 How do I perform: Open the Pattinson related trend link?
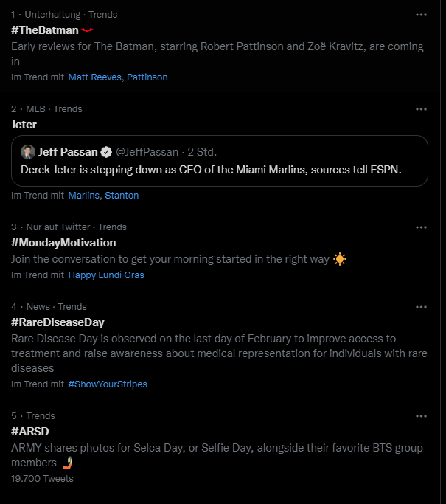(147, 77)
